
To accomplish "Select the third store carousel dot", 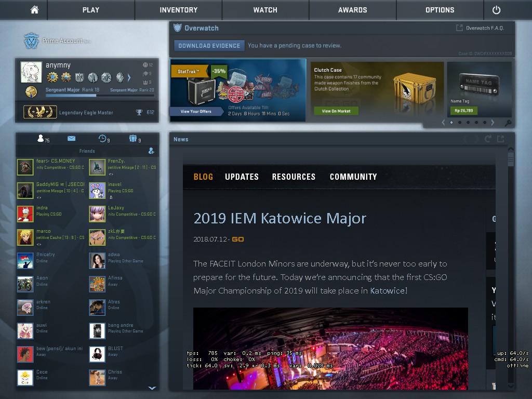I will (468, 123).
